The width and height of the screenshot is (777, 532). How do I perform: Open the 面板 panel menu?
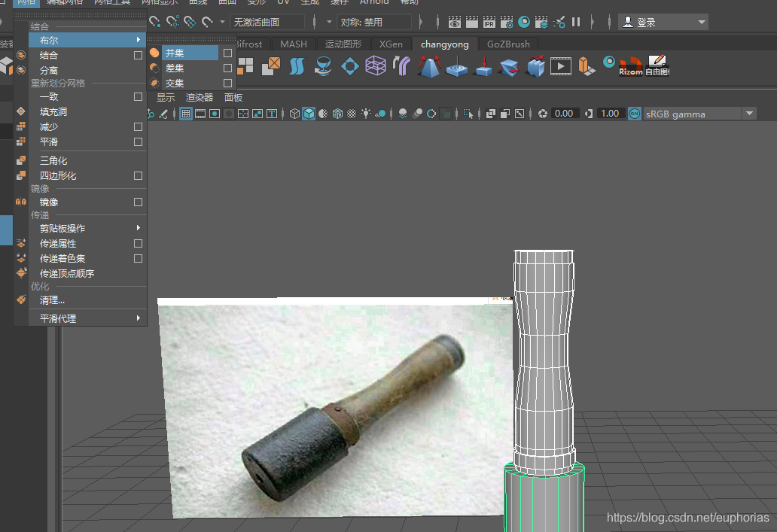tap(233, 98)
